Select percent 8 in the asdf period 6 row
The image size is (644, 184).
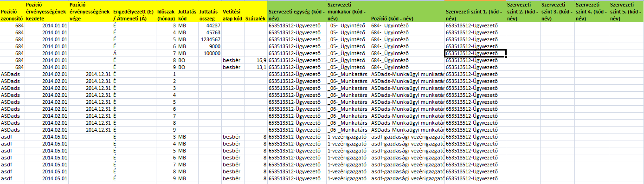256,158
